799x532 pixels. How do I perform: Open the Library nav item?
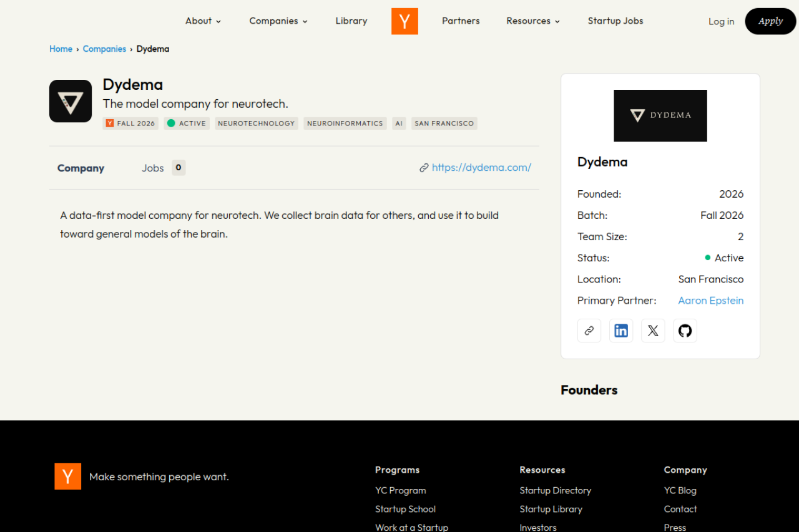(x=351, y=21)
